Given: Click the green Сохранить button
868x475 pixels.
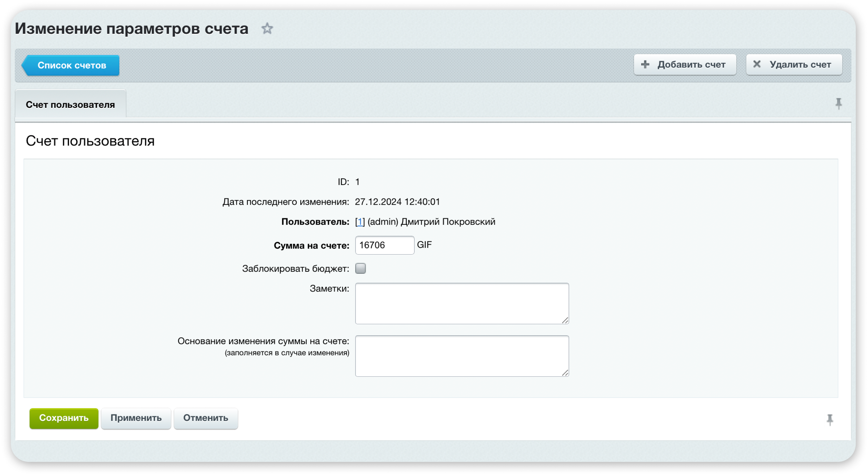Looking at the screenshot, I should (x=64, y=418).
